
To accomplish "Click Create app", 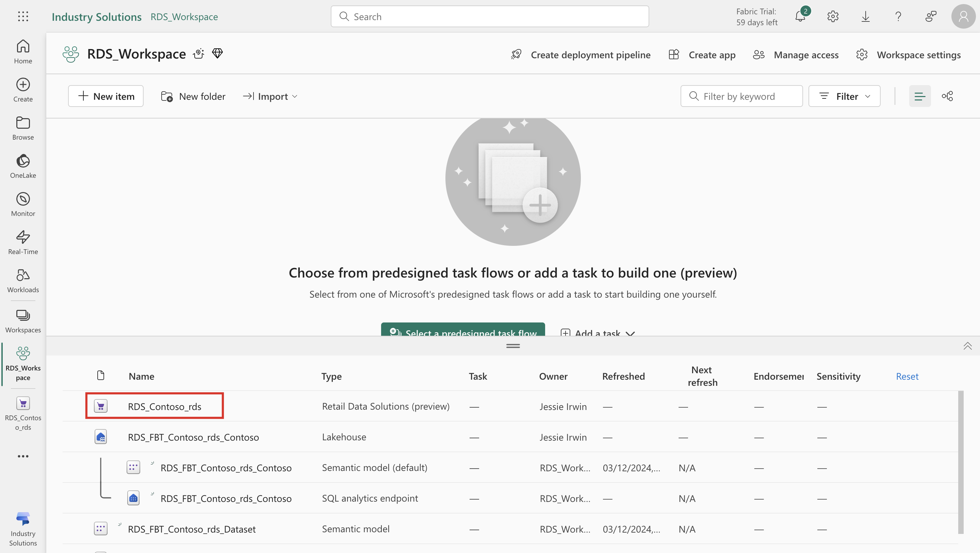I will (x=702, y=55).
